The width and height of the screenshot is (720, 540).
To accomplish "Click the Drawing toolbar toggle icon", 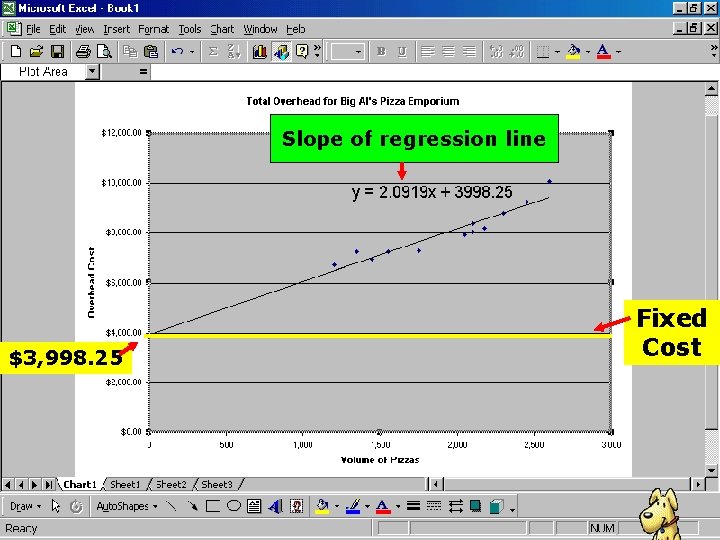I will [281, 51].
